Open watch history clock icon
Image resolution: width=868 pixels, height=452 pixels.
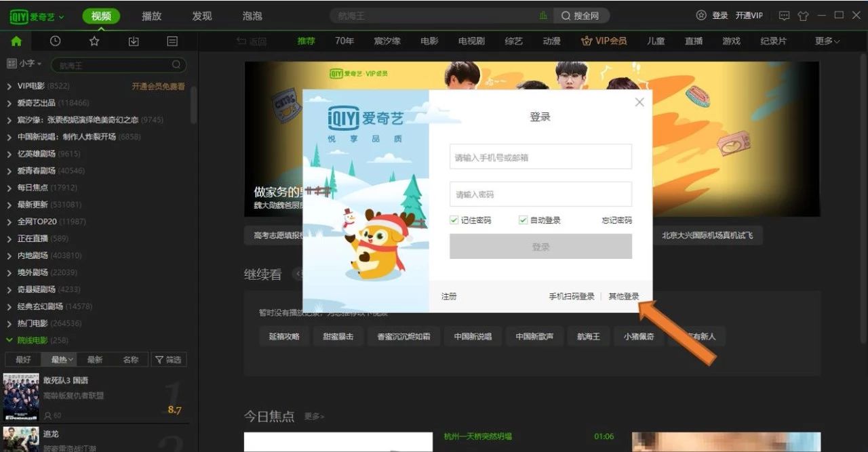56,41
